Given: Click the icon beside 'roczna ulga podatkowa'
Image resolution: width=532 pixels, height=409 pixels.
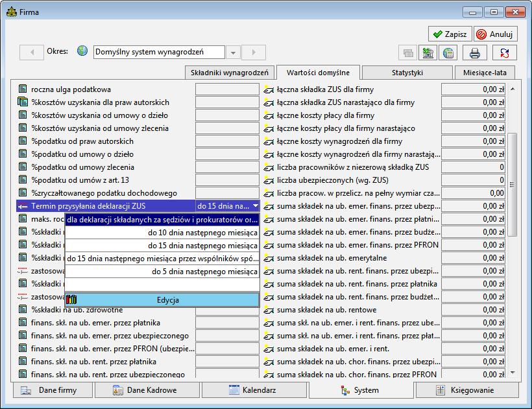Looking at the screenshot, I should tap(23, 89).
